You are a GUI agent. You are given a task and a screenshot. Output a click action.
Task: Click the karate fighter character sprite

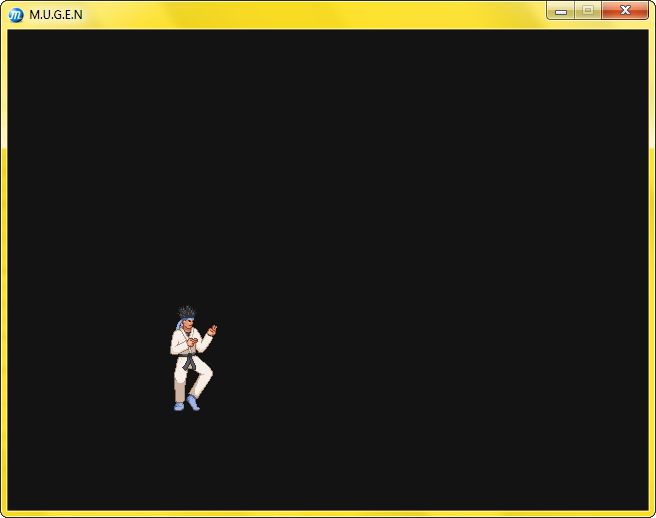[193, 359]
